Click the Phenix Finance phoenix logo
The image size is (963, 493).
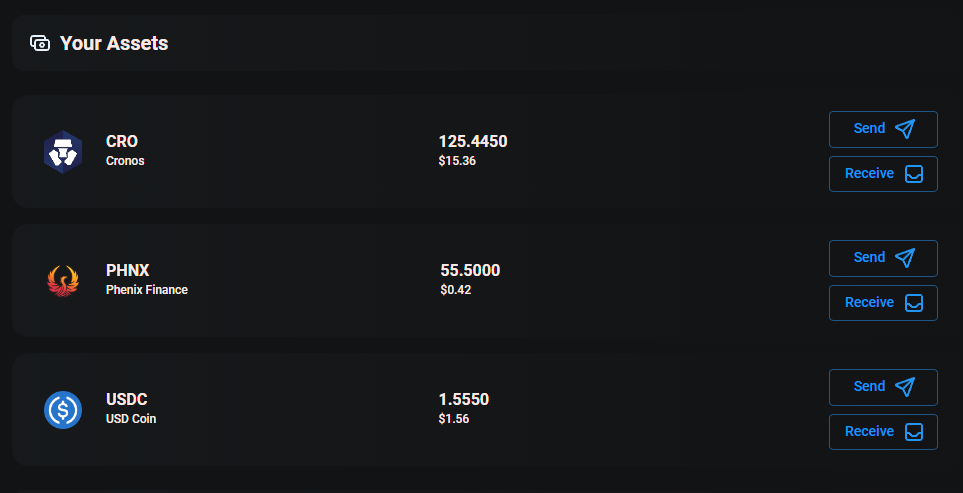point(63,281)
